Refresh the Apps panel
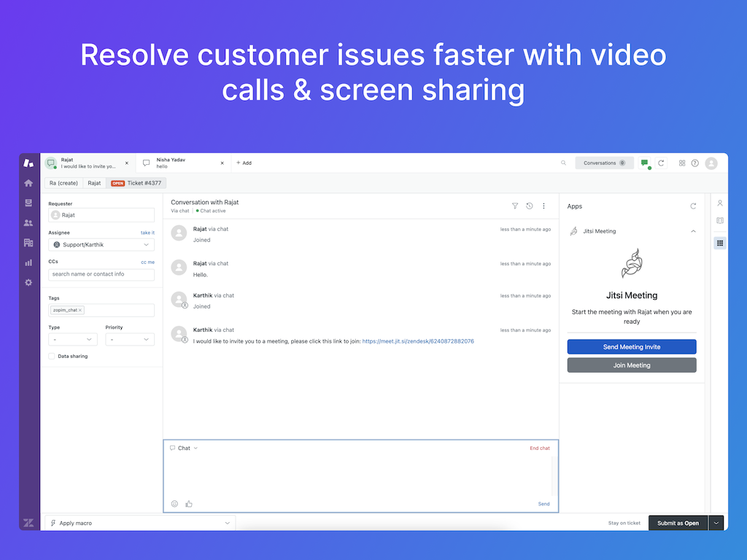This screenshot has width=747, height=560. pyautogui.click(x=693, y=206)
